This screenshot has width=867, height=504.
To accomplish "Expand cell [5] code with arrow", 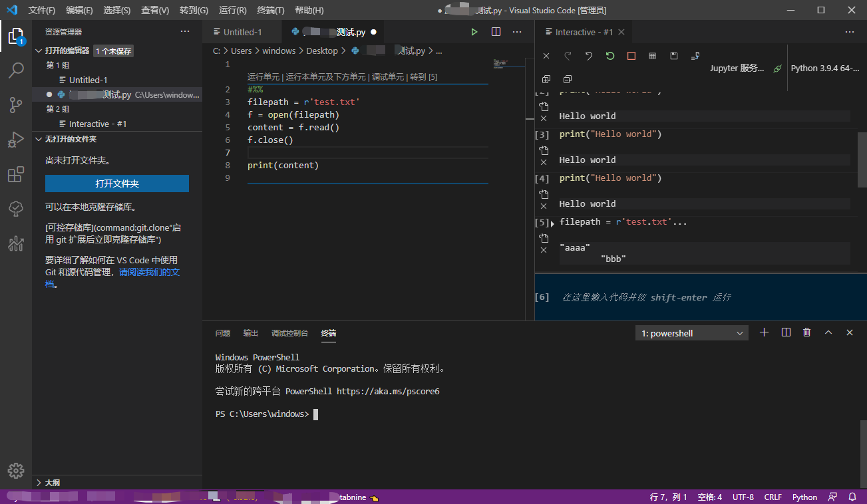I will pyautogui.click(x=553, y=224).
